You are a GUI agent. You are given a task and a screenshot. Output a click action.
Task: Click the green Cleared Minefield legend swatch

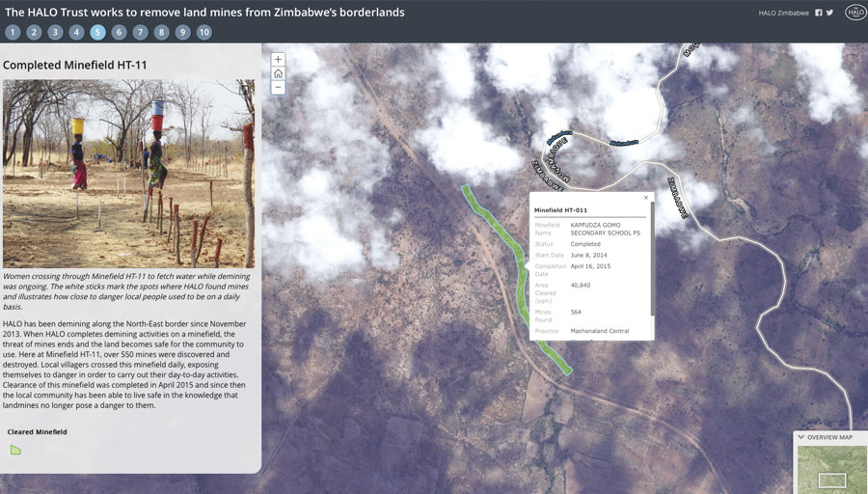(15, 450)
